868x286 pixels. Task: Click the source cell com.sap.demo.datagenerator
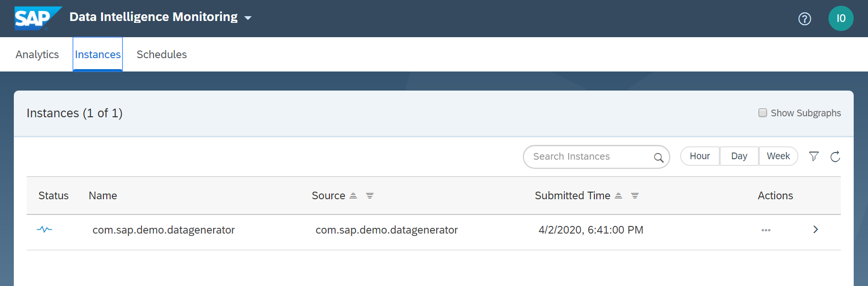(x=387, y=230)
